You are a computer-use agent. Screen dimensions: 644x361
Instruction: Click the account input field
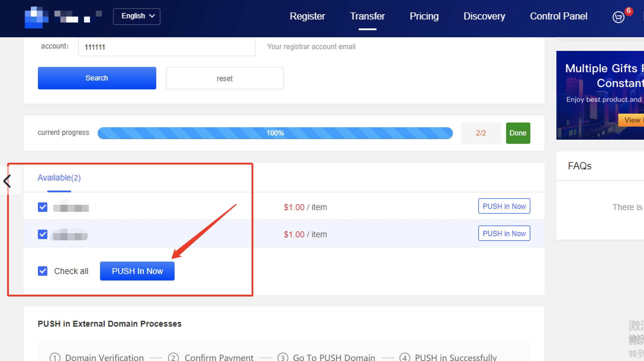(x=167, y=47)
